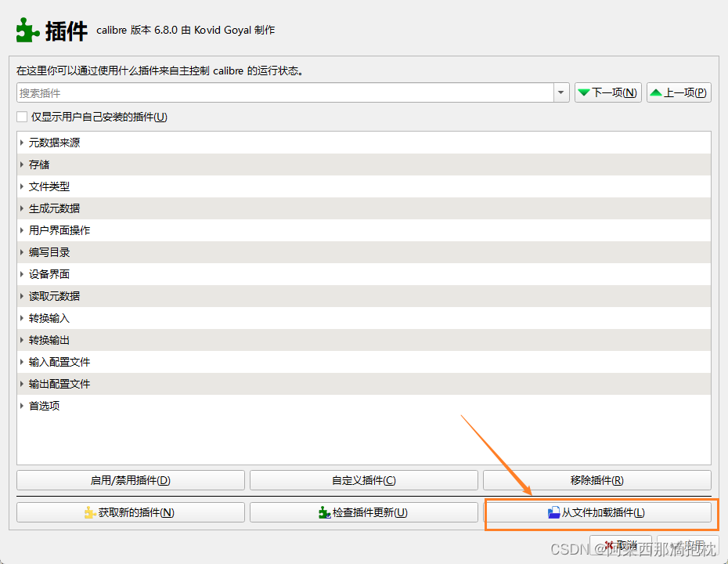Expand the 生成元数据 category
The height and width of the screenshot is (564, 728).
click(21, 208)
